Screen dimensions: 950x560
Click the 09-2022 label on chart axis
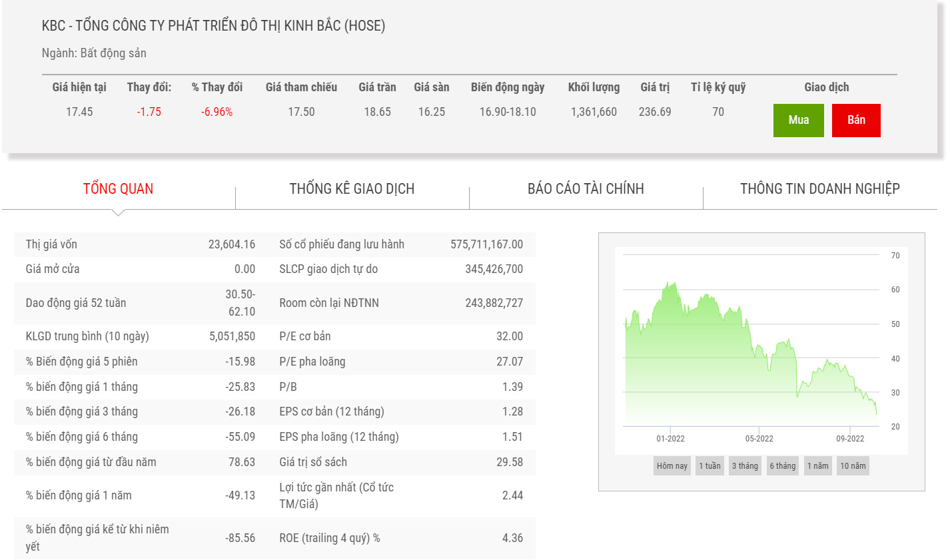850,439
